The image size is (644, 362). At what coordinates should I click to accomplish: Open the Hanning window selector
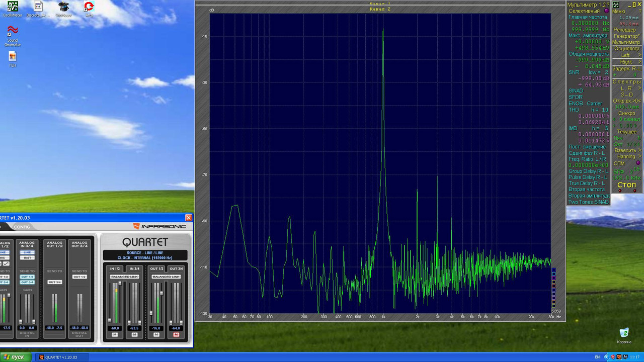(x=626, y=156)
